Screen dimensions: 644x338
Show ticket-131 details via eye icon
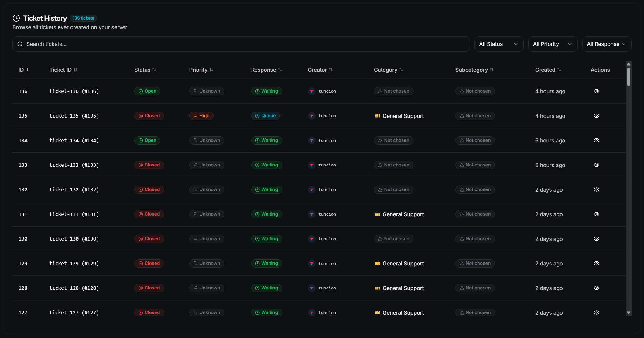tap(596, 214)
